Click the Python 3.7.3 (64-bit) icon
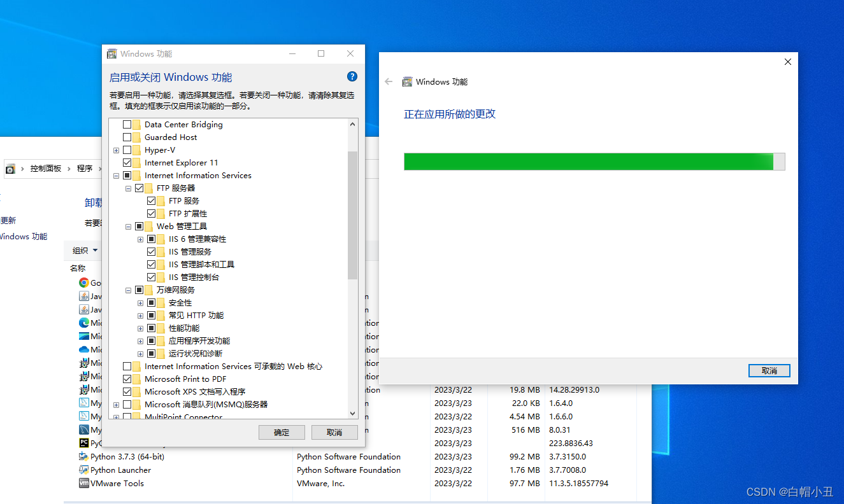Viewport: 844px width, 504px height. pyautogui.click(x=84, y=456)
